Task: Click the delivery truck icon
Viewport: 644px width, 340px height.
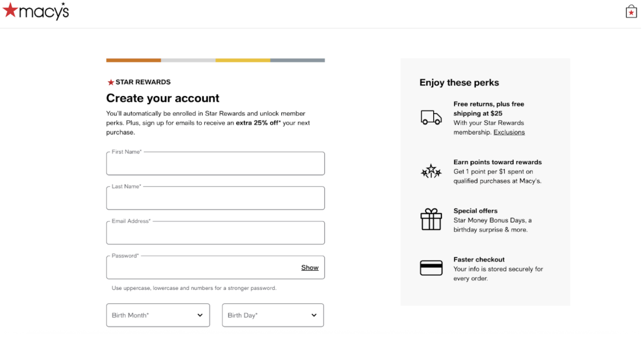Action: [431, 118]
